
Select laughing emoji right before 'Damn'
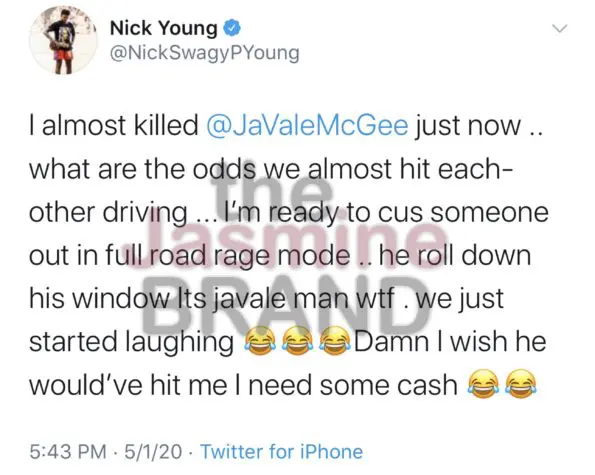point(335,341)
